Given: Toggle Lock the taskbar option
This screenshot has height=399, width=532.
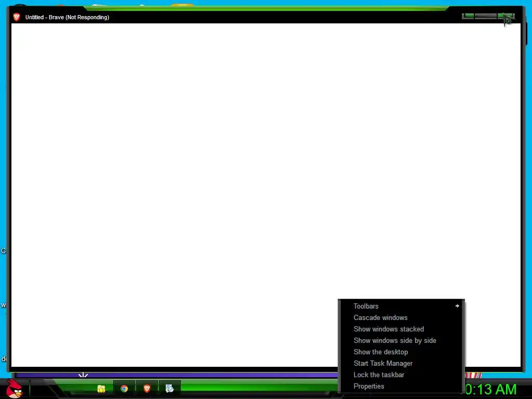Looking at the screenshot, I should [x=402, y=375].
